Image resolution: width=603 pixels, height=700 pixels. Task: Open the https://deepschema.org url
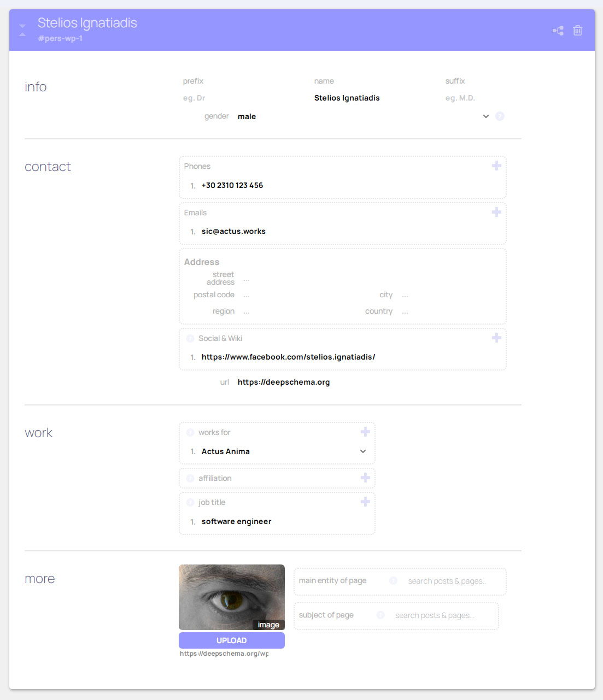click(x=284, y=382)
